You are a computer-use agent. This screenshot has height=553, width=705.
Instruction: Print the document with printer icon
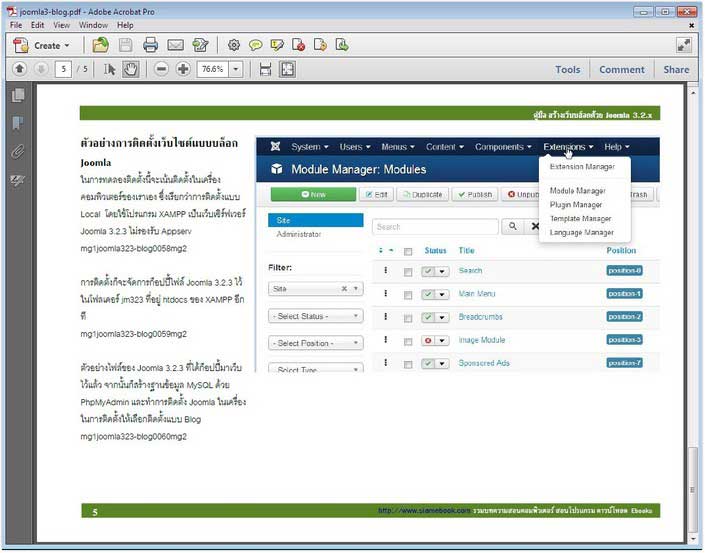click(x=150, y=45)
